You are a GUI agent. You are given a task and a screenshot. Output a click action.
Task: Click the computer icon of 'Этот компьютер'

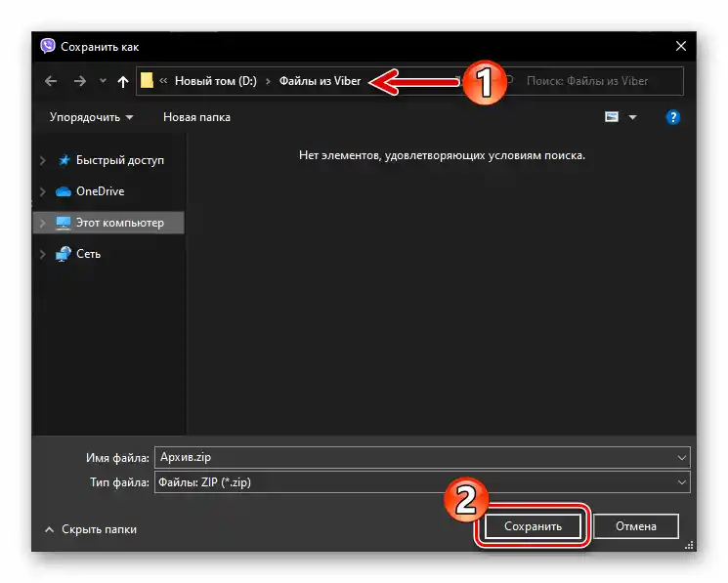[64, 223]
